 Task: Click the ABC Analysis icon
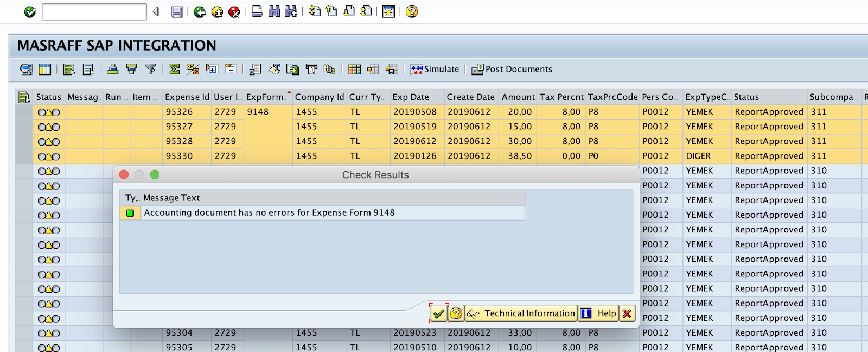[x=330, y=69]
